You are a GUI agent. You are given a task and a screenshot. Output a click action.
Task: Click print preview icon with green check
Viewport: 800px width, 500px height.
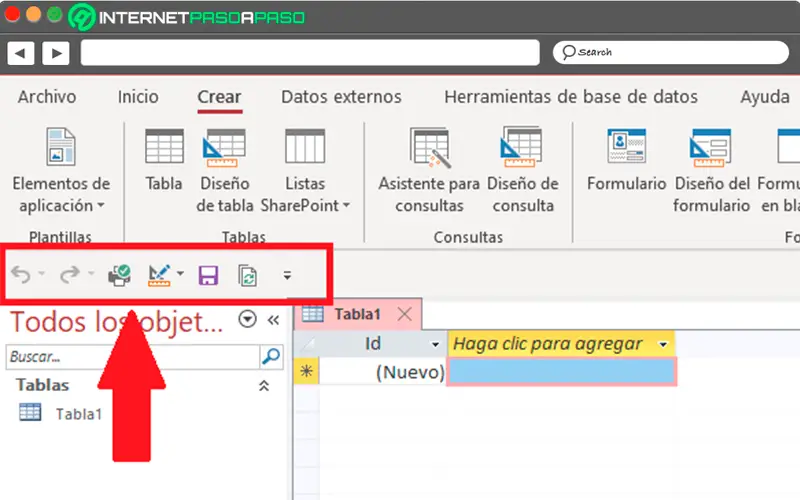119,276
